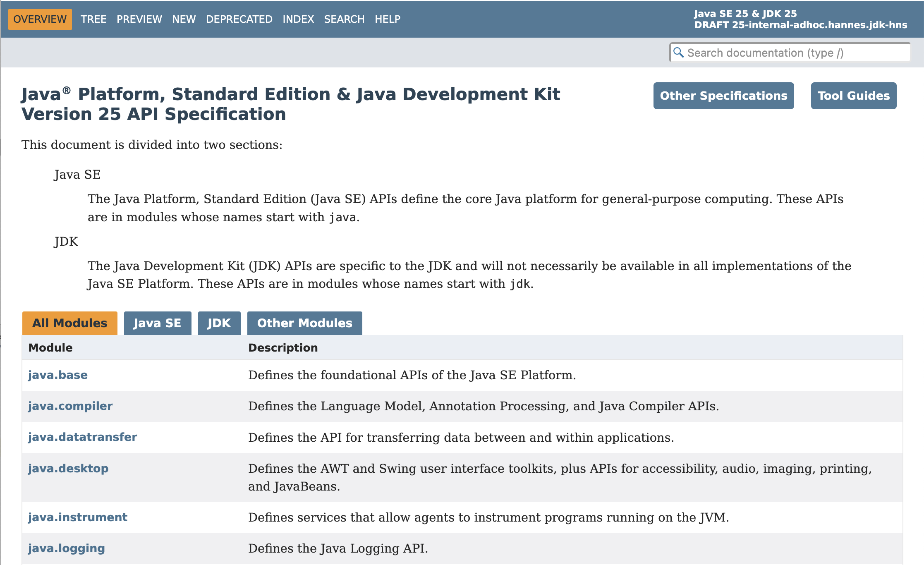Switch to the JDK modules tab
Screen dimensions: 924x565
pyautogui.click(x=219, y=323)
